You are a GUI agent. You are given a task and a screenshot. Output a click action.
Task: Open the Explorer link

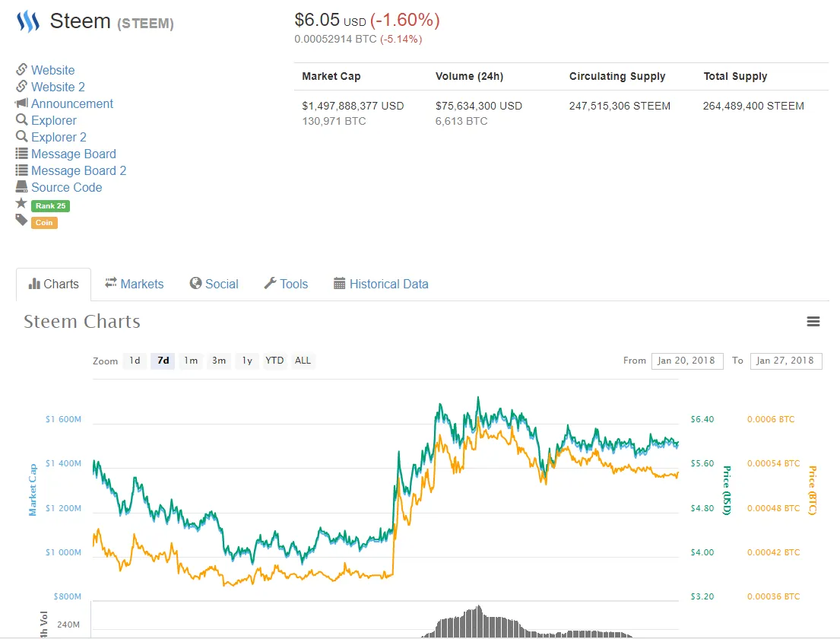tap(53, 121)
